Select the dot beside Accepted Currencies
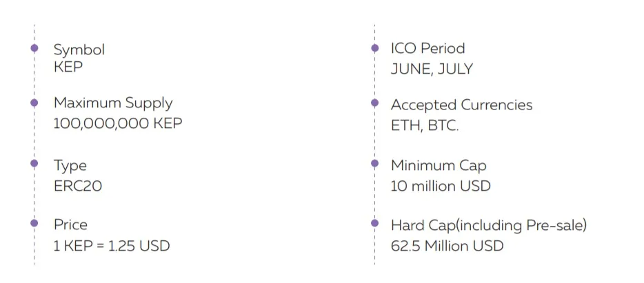 point(374,103)
